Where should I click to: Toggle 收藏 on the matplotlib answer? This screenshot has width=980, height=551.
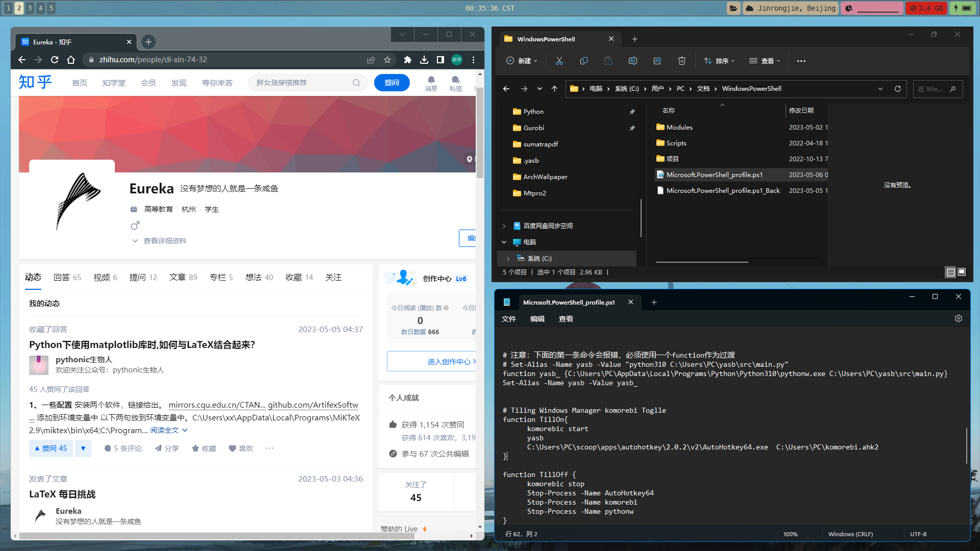coord(204,448)
